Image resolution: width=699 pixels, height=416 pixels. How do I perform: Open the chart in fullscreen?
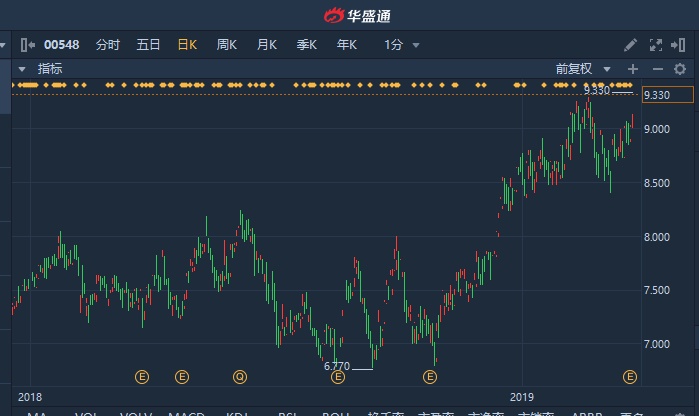pyautogui.click(x=656, y=45)
